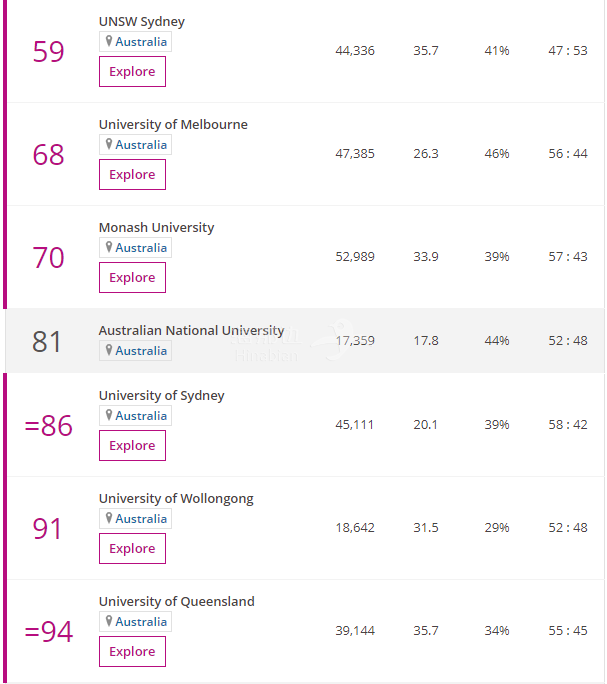Click Explore button for Monash University
607x684 pixels.
tap(132, 277)
